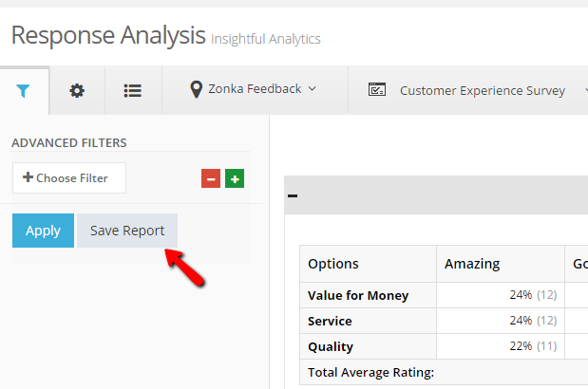Viewport: 588px width, 389px height.
Task: Click the 24% (12) Value for Money cell
Action: point(501,295)
